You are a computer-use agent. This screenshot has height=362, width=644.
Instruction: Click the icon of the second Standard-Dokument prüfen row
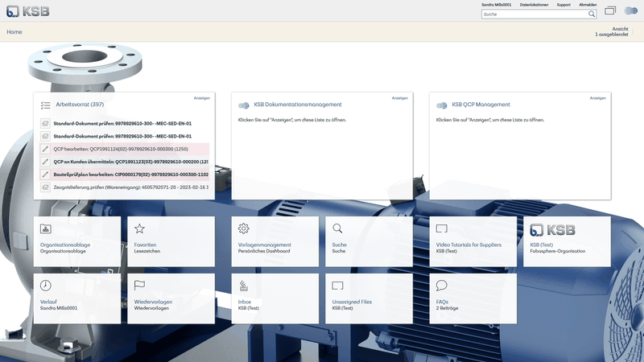coord(45,136)
